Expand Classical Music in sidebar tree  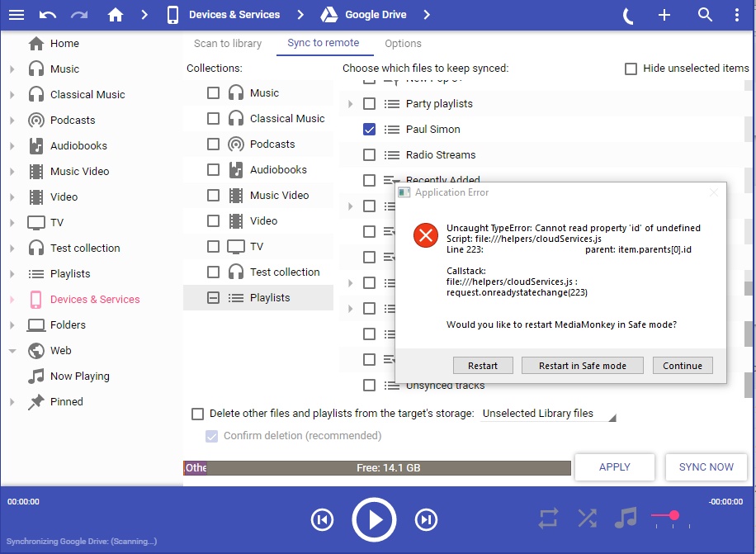click(x=12, y=95)
